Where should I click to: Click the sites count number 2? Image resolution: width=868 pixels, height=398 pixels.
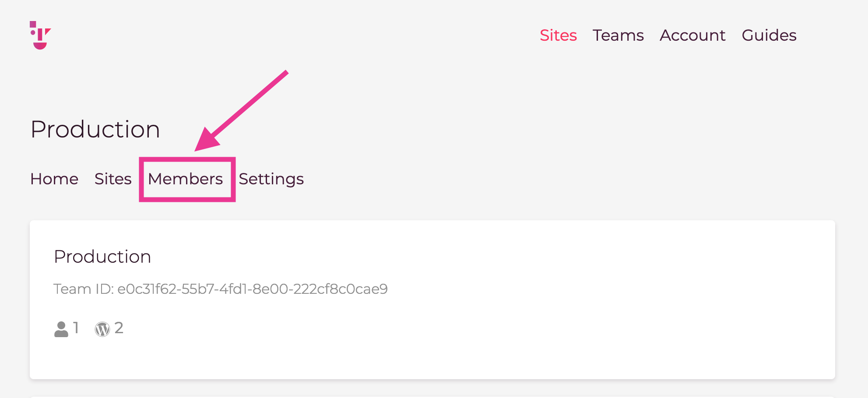(119, 328)
